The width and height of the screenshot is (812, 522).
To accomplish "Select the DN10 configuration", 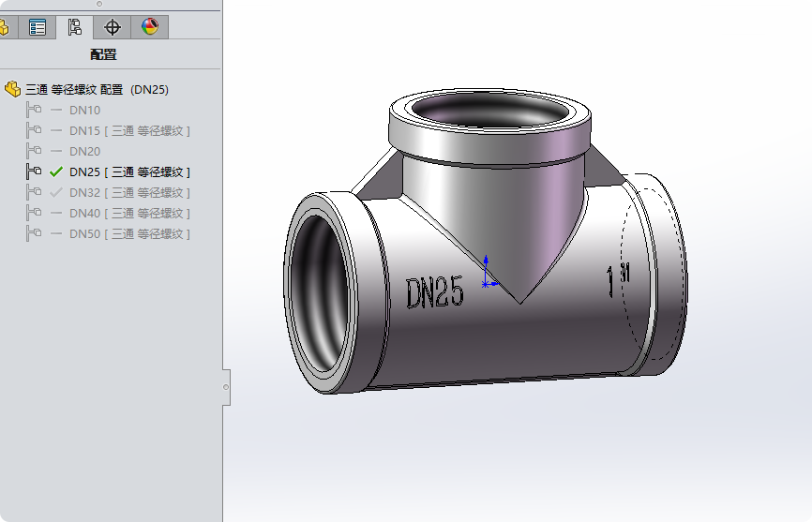I will pyautogui.click(x=85, y=111).
